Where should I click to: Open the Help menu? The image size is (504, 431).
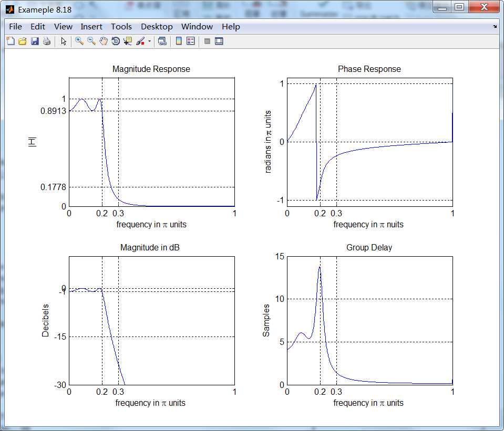click(231, 27)
